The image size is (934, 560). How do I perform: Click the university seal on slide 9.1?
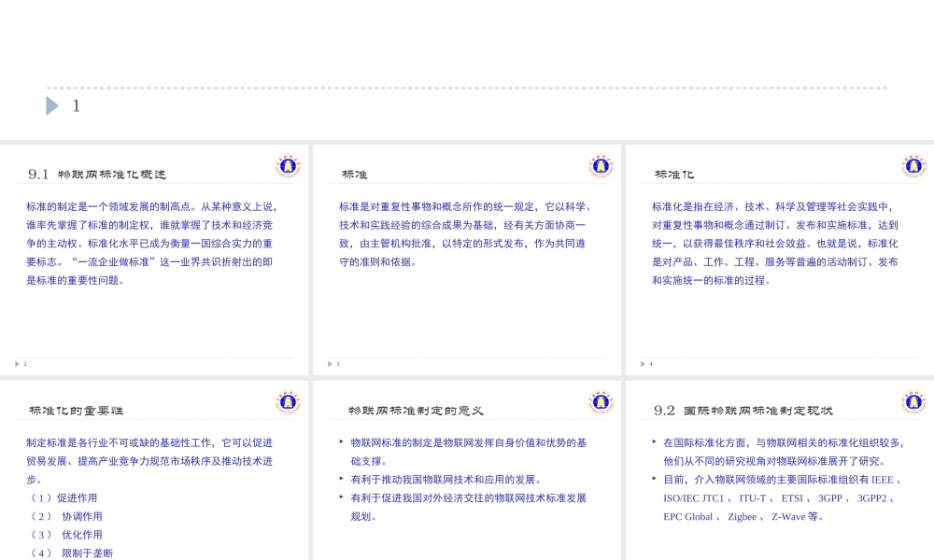(x=288, y=165)
